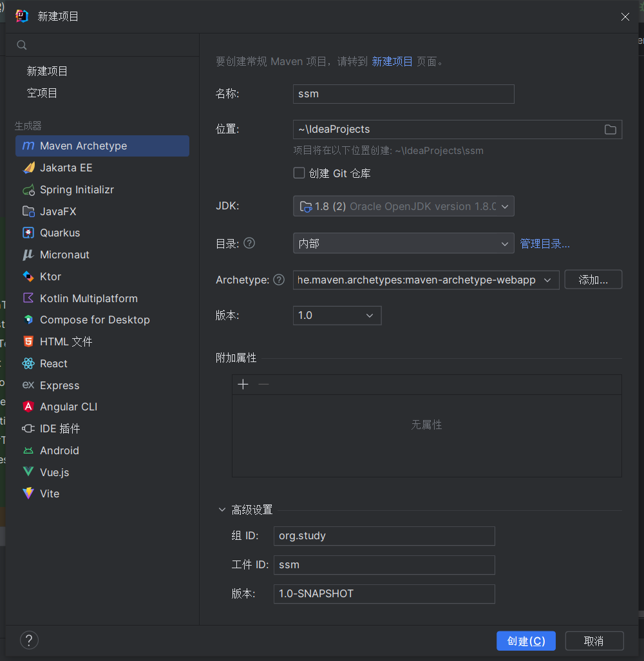The height and width of the screenshot is (661, 644).
Task: Click the Spring Initializr icon
Action: click(x=28, y=189)
